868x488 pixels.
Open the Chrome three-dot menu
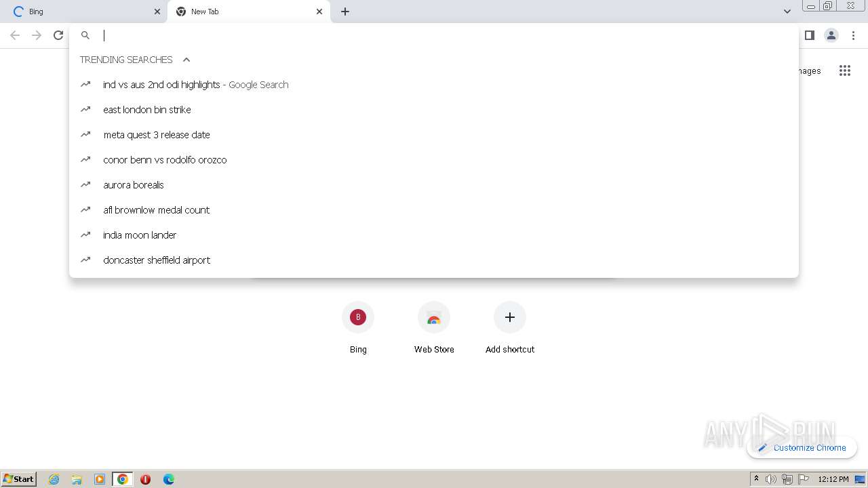(853, 35)
